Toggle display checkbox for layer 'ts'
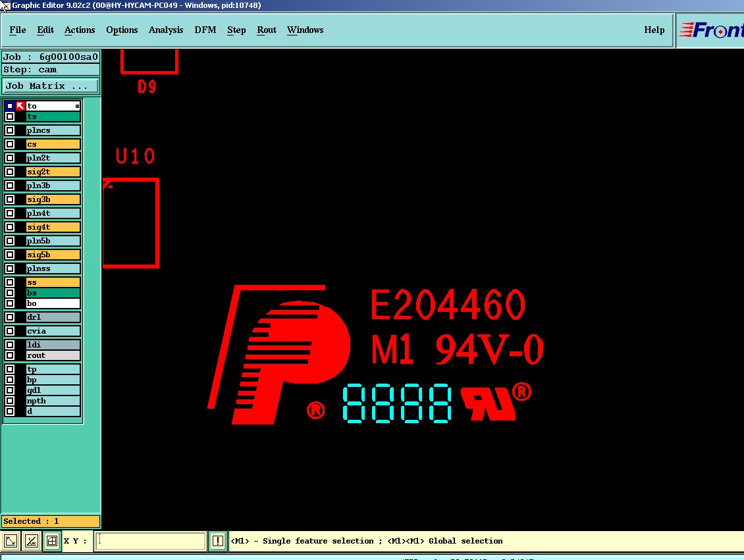Screen dimensions: 744x560 pyautogui.click(x=9, y=116)
